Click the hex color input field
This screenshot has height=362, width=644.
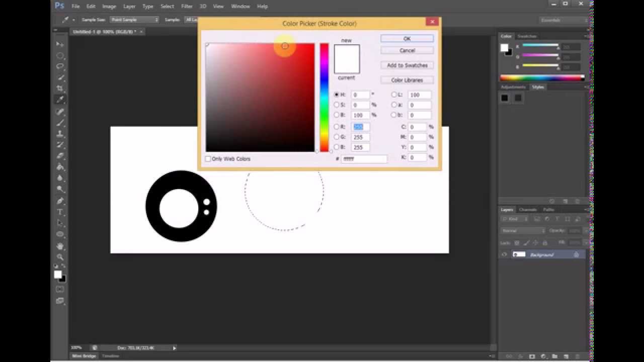[364, 159]
